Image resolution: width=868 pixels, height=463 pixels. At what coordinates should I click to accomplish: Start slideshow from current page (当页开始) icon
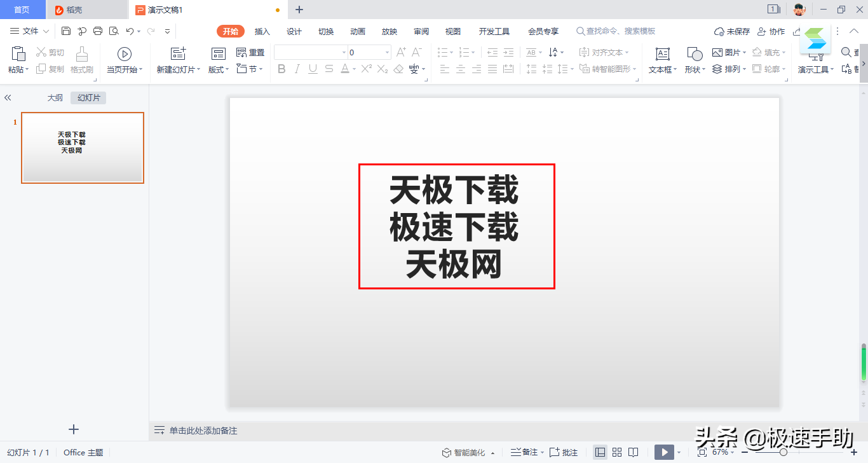point(125,53)
